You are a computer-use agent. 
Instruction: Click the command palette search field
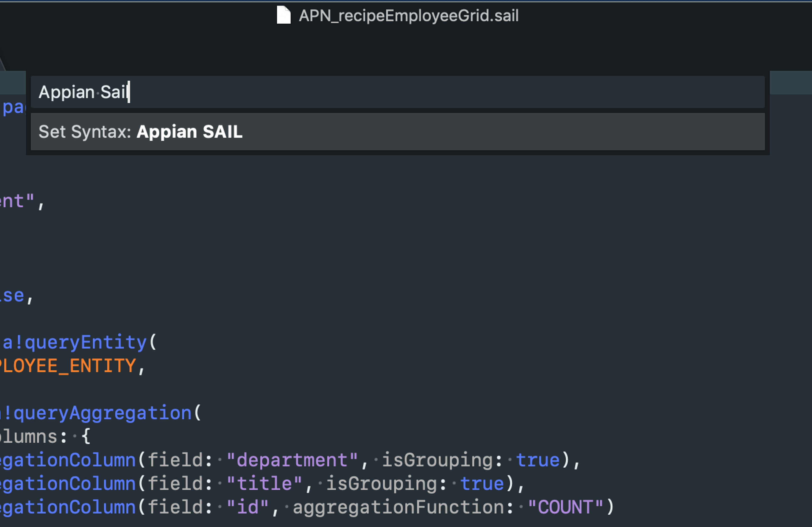click(x=398, y=92)
